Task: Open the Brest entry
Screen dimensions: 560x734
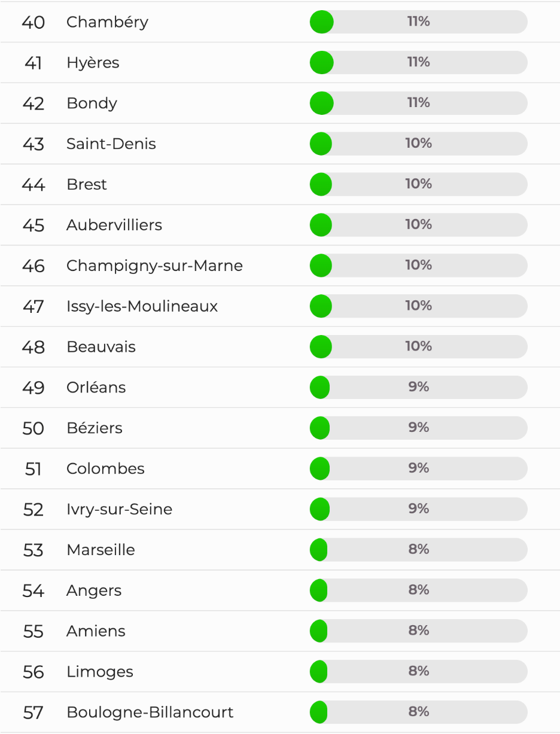Action: [x=87, y=184]
